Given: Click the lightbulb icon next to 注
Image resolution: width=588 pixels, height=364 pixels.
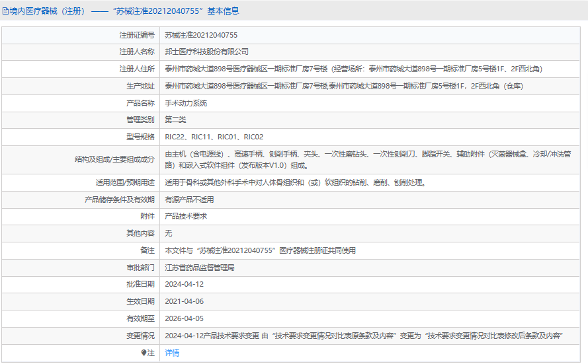Looking at the screenshot, I should tap(144, 353).
